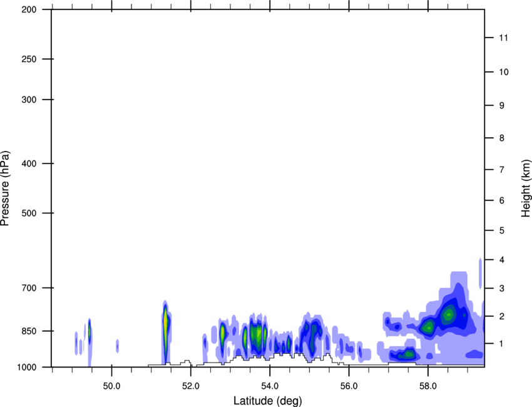
Task: Click the 'Height (km)' axis title
Action: 526,188
